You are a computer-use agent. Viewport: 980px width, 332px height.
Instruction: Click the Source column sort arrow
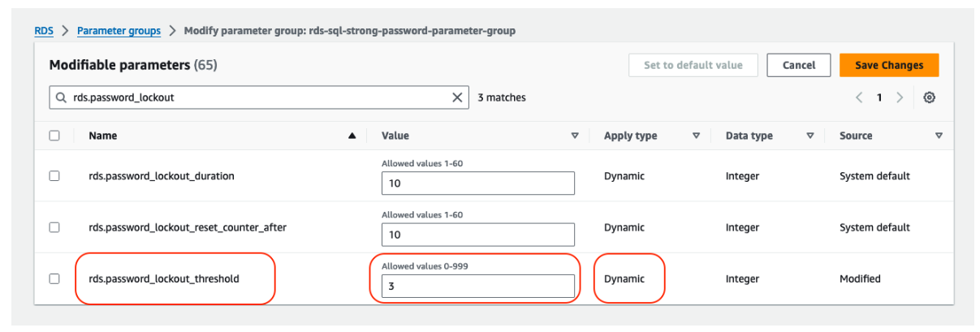[939, 136]
